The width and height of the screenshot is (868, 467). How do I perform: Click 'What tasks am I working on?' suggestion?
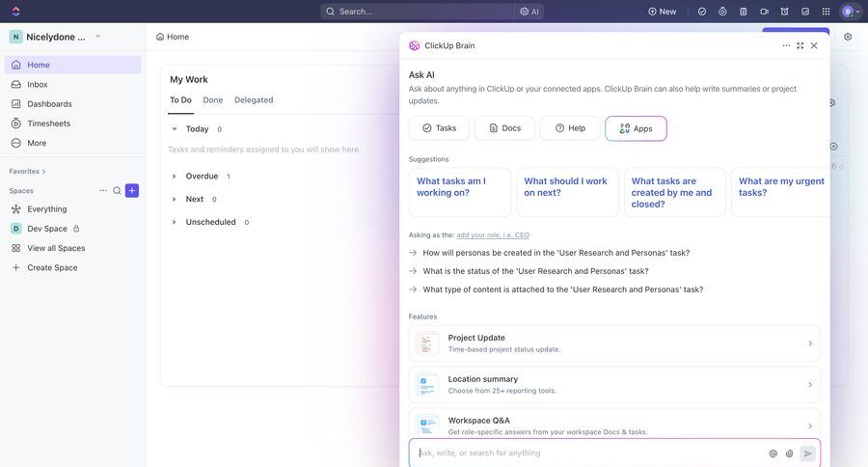point(460,192)
